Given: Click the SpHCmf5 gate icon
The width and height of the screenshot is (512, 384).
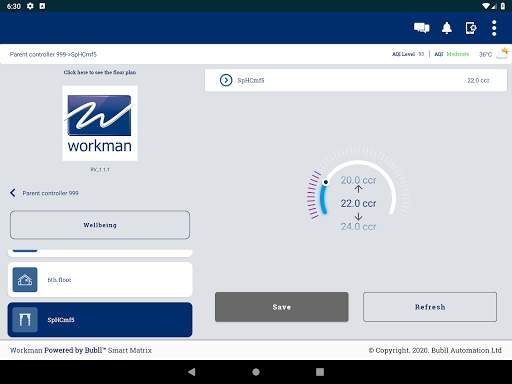Looking at the screenshot, I should [25, 320].
